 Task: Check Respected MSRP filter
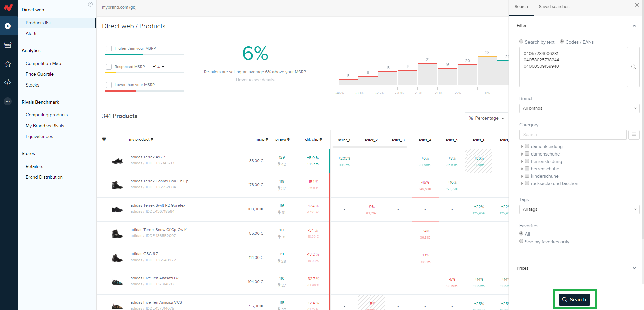point(109,67)
